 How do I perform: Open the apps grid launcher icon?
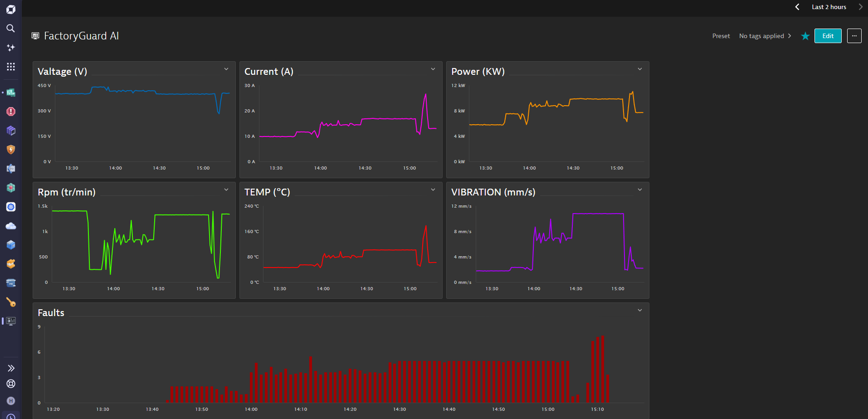pos(11,67)
